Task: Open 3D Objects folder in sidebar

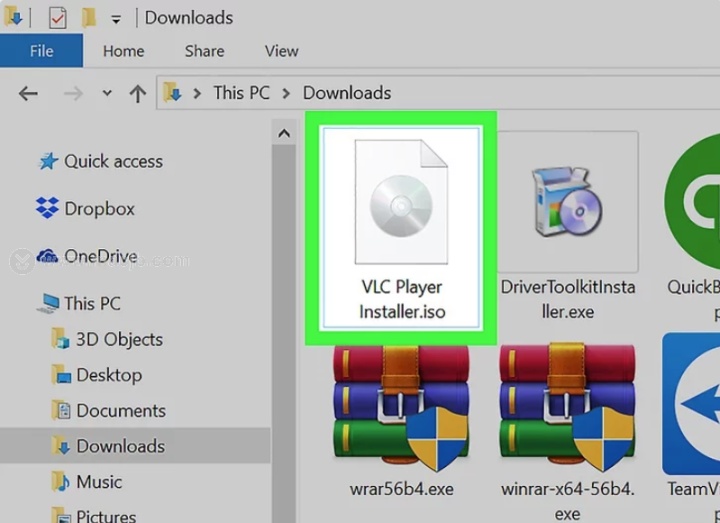Action: coord(119,339)
